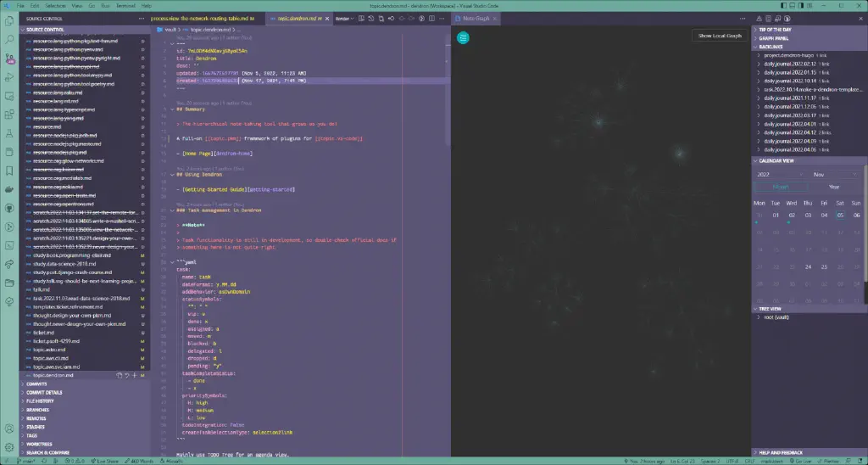
Task: Switch the calendar to Year mode
Action: coord(834,187)
